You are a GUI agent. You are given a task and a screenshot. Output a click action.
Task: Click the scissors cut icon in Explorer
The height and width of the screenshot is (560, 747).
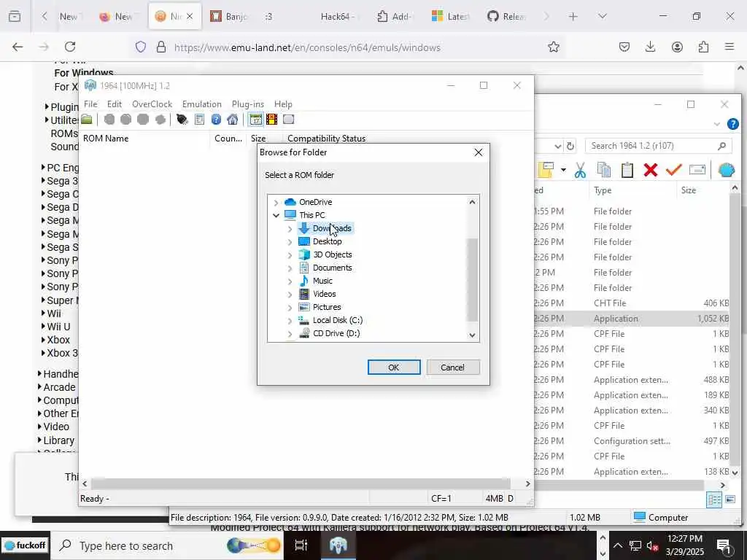pos(580,170)
